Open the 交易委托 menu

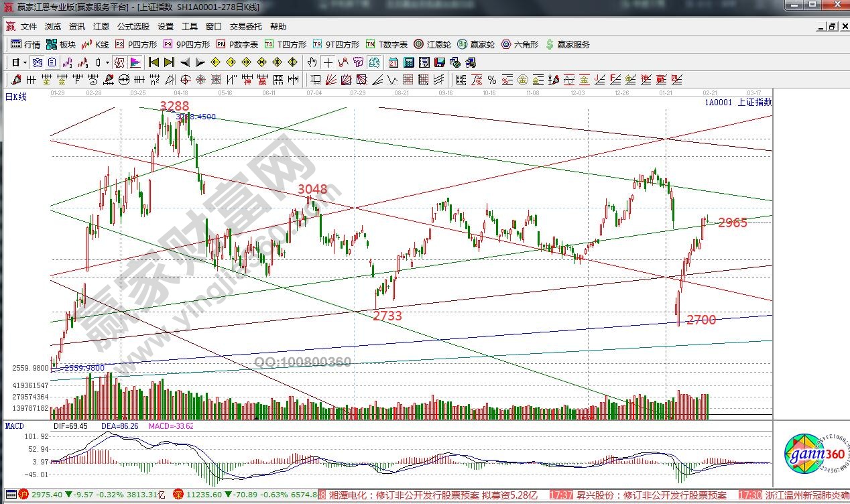(x=245, y=27)
